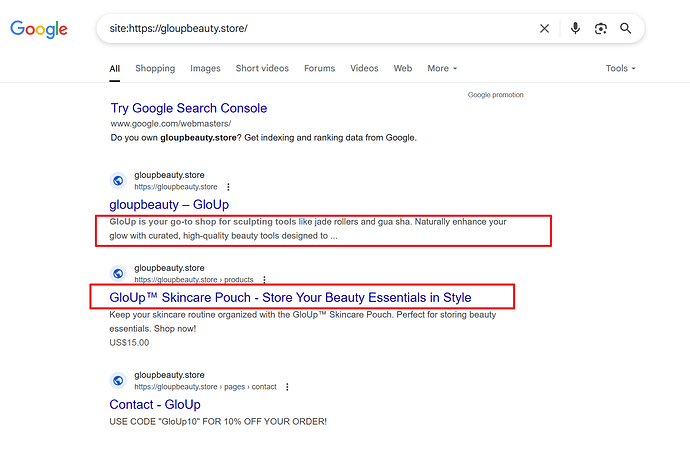690x466 pixels.
Task: Switch to the Shopping tab
Action: (155, 68)
